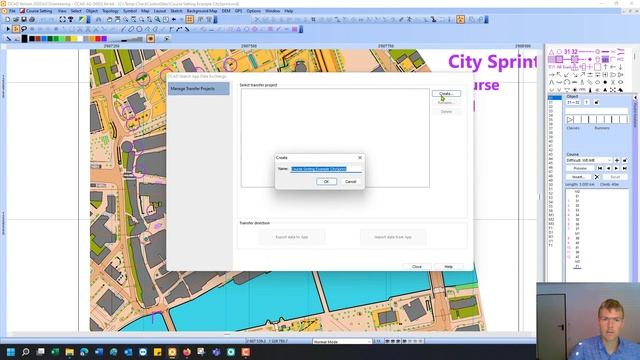640x360 pixels.
Task: Close the small Create dialog with X
Action: [360, 158]
